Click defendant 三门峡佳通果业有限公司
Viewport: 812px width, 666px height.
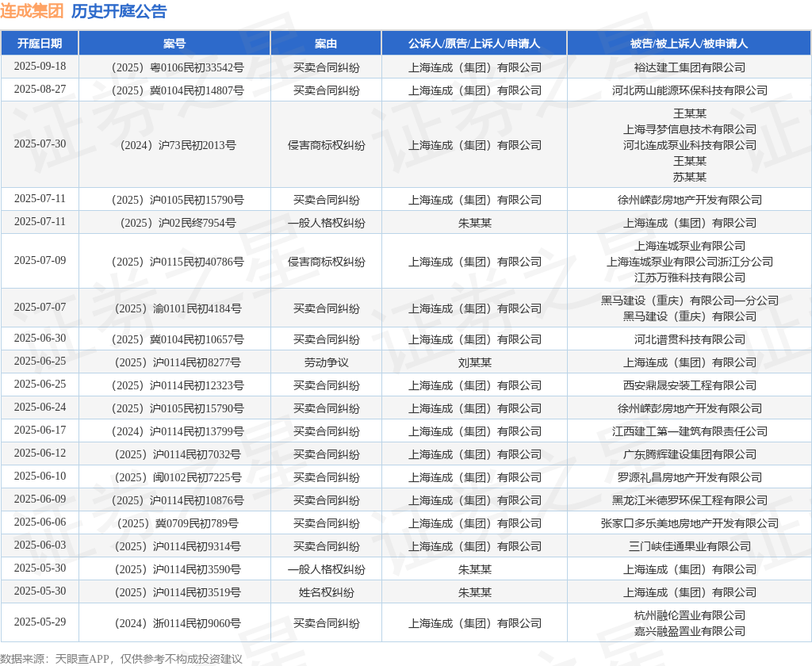coord(690,547)
